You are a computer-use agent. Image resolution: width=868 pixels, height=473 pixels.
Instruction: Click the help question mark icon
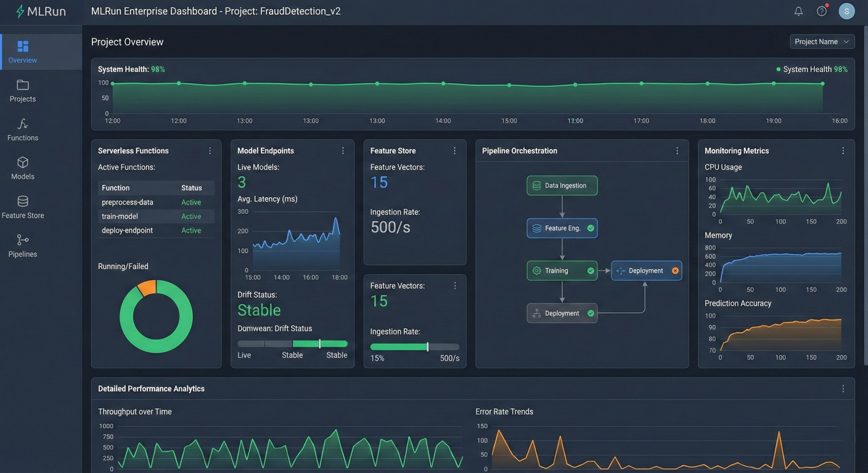(x=822, y=11)
